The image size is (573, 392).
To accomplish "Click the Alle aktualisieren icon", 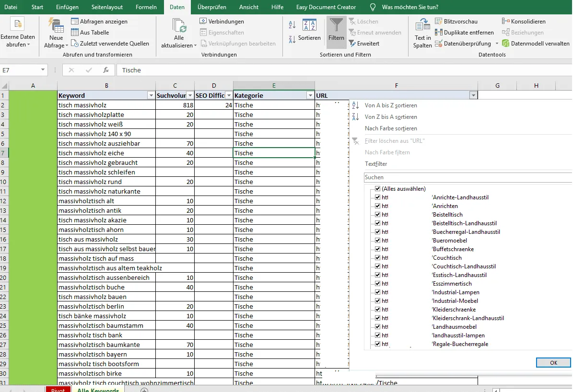I will coord(179,25).
